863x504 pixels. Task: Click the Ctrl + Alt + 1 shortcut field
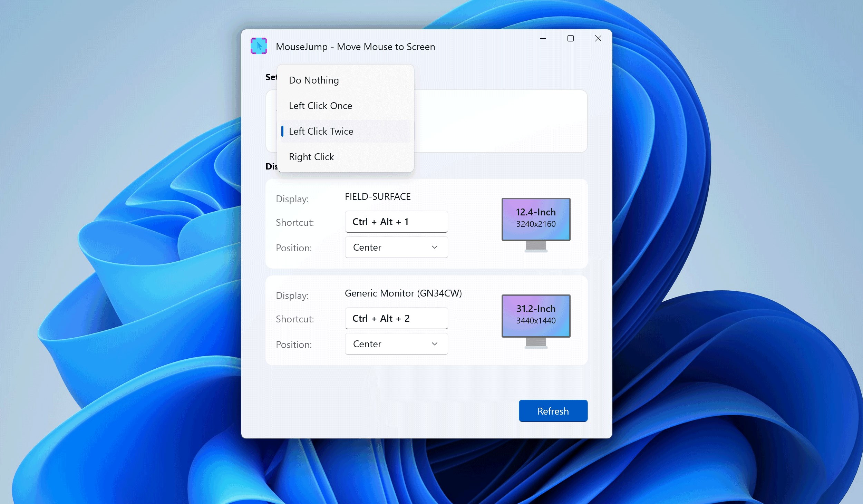[396, 222]
